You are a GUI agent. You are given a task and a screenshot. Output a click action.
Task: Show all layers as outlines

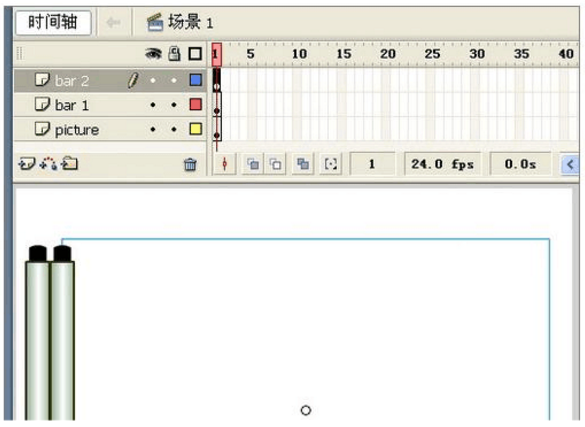click(195, 54)
